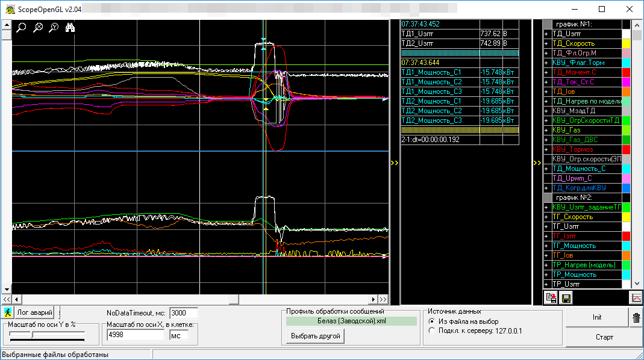Expand the КВУ_Флаг.Торм signal row

point(546,63)
